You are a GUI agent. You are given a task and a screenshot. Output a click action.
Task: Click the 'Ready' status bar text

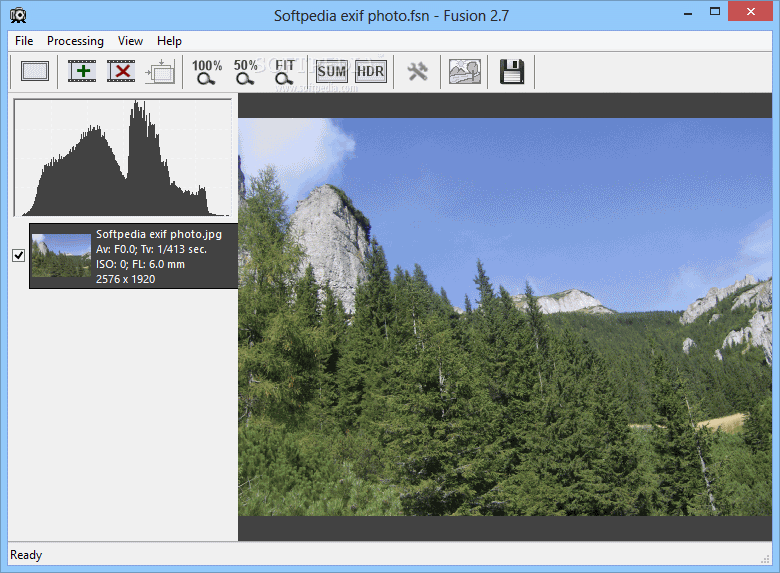(x=26, y=555)
